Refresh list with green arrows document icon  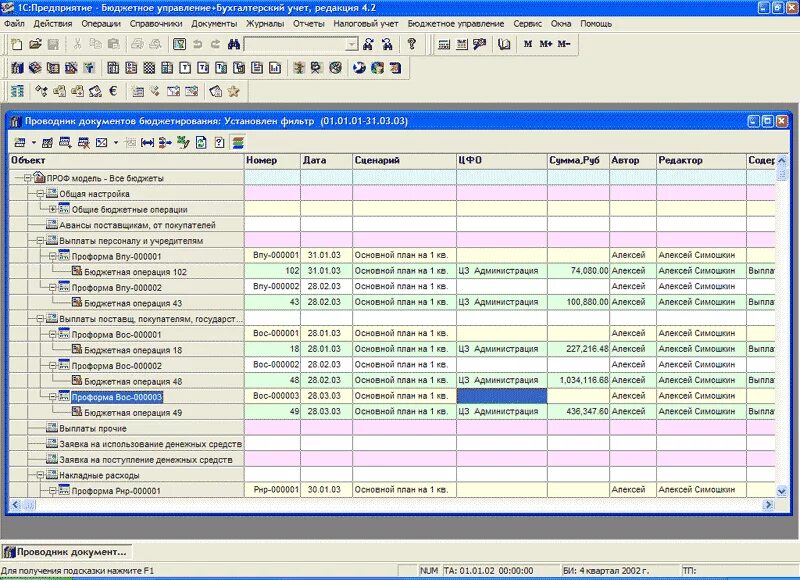pyautogui.click(x=201, y=143)
